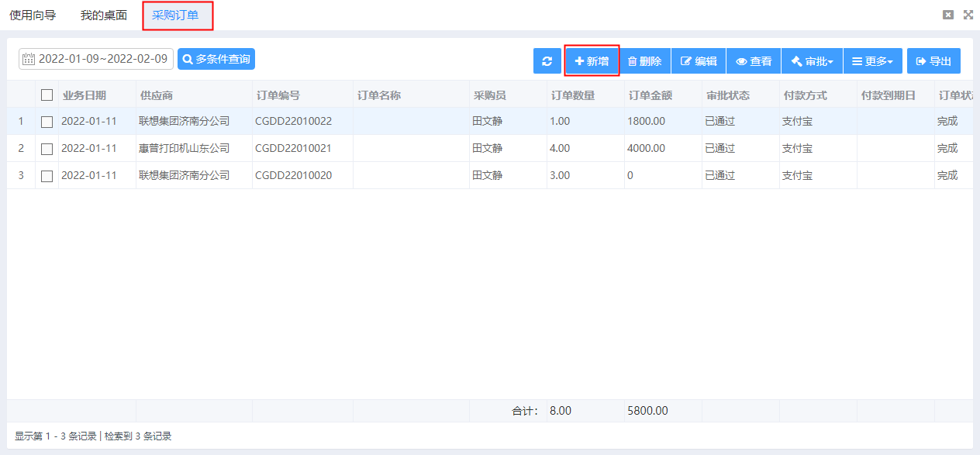This screenshot has height=455, width=980.
Task: Open the date range picker field
Action: point(96,59)
